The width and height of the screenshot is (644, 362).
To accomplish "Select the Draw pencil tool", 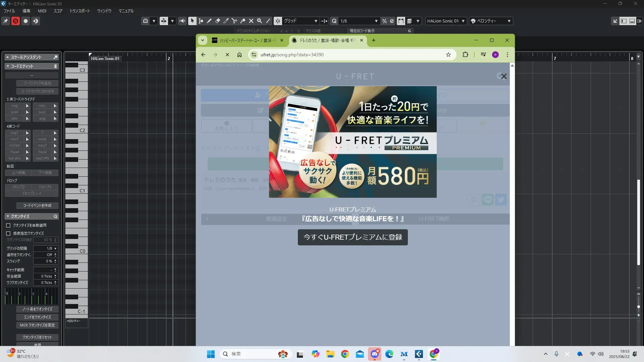I will (209, 21).
